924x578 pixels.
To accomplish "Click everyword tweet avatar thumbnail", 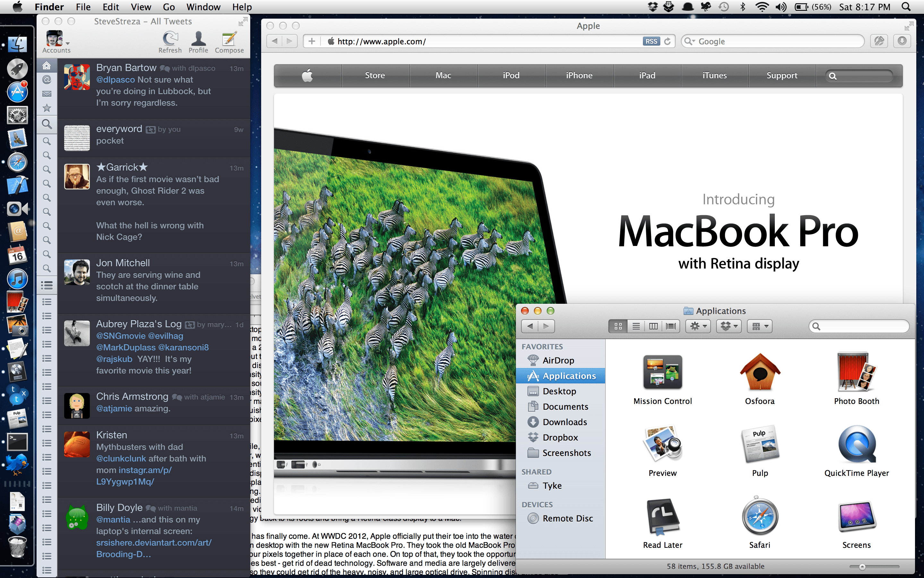I will coord(77,138).
